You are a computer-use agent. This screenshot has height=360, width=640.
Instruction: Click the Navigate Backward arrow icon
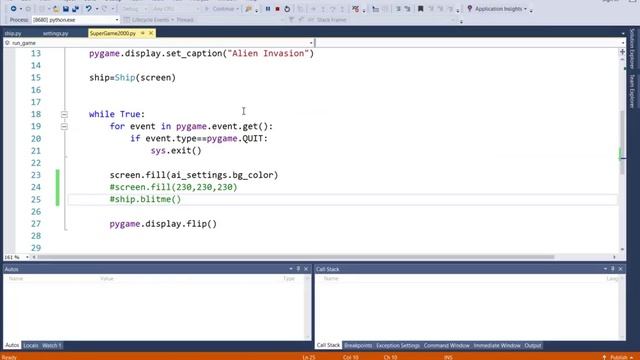13,9
